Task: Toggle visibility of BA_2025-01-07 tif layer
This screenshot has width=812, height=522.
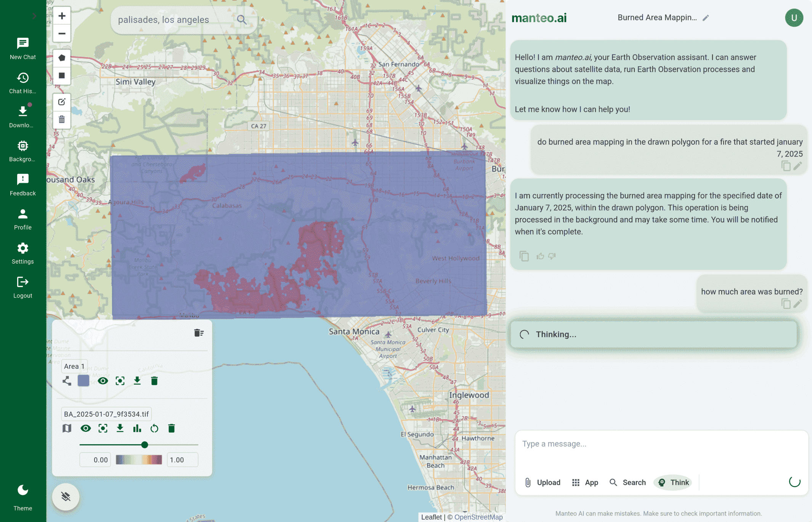Action: click(x=85, y=428)
